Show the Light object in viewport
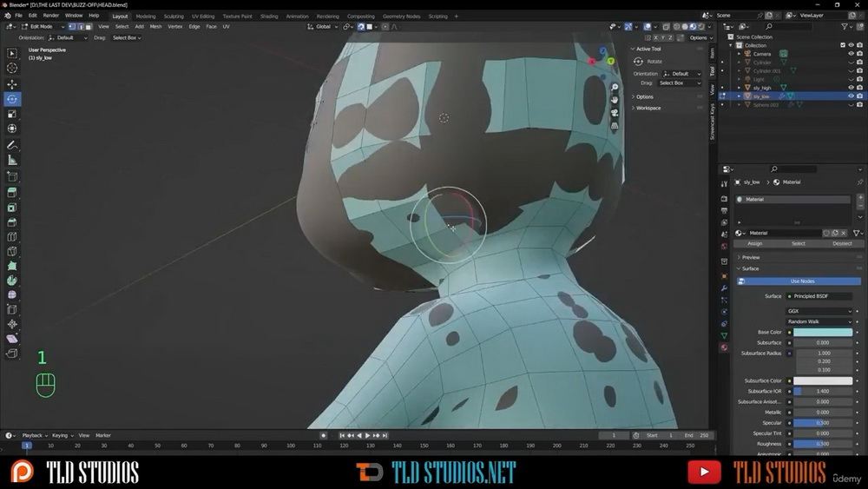The width and height of the screenshot is (868, 489). (851, 79)
